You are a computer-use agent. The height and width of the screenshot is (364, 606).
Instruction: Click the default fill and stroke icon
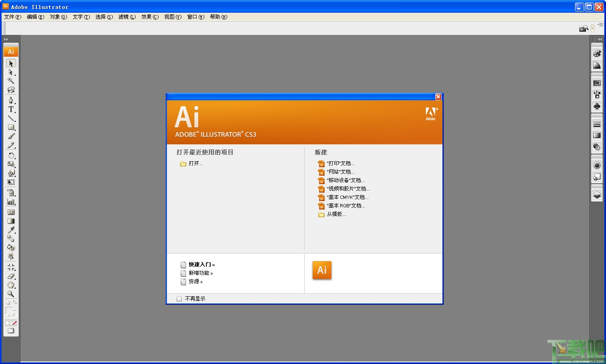(x=8, y=303)
